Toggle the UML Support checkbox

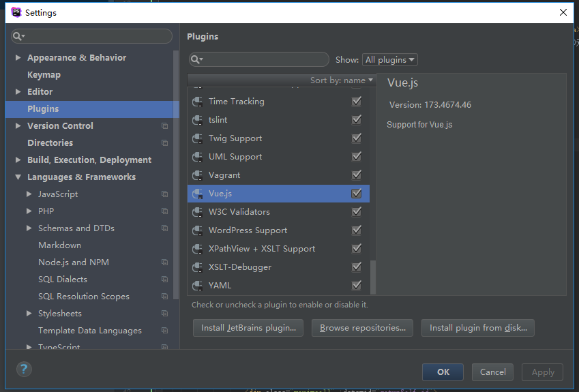point(357,157)
